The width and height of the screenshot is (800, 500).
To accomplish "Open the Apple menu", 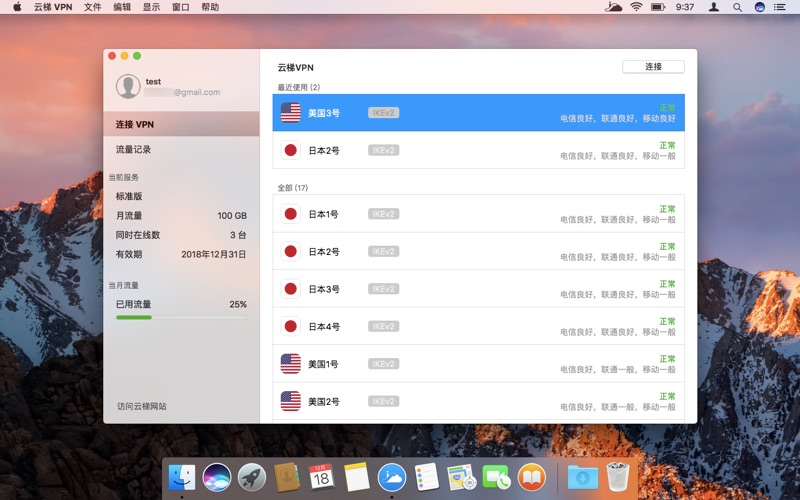I will (17, 7).
